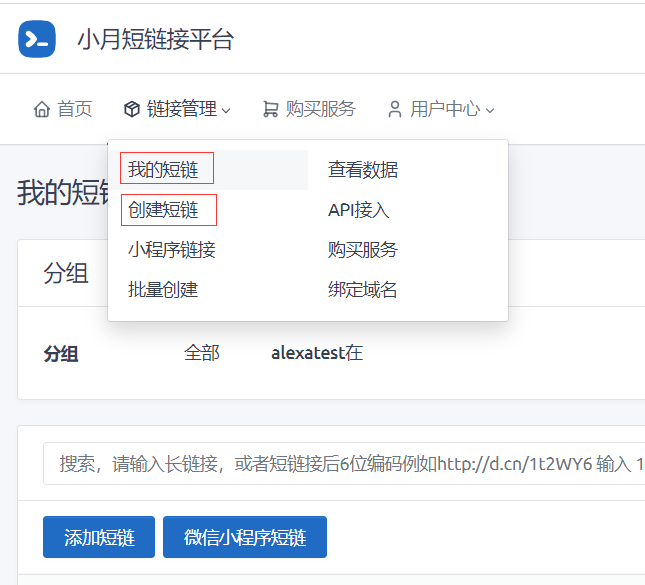This screenshot has height=585, width=645.
Task: Click the 添加短链 button
Action: point(99,537)
